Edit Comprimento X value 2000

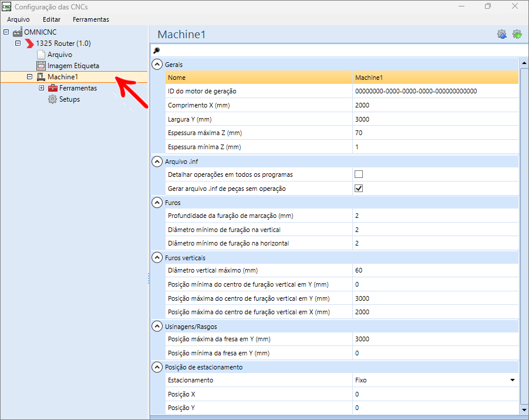point(435,105)
